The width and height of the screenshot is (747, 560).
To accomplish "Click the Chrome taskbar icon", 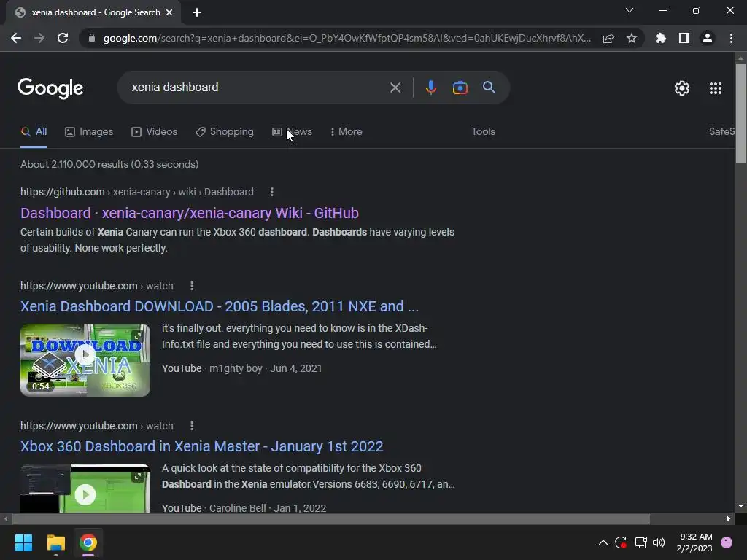I will [88, 542].
